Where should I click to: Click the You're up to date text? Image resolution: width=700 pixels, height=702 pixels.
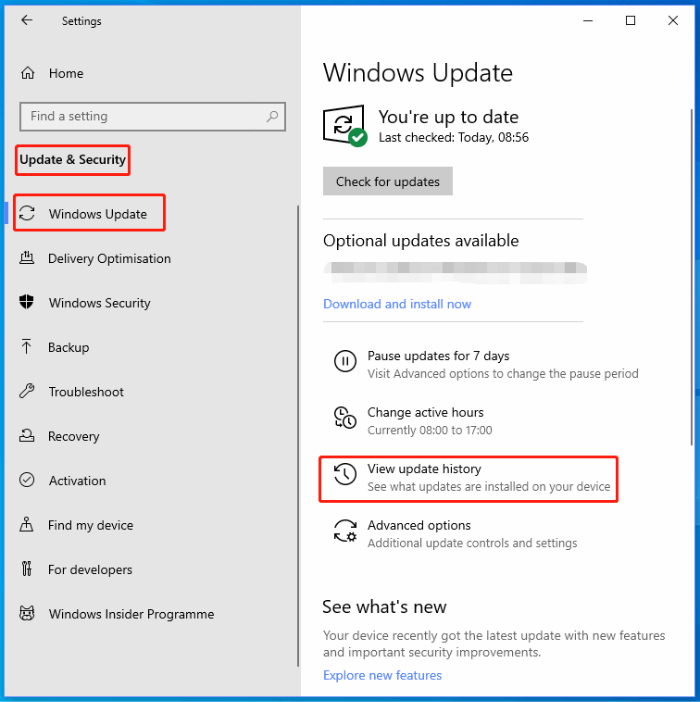click(448, 117)
